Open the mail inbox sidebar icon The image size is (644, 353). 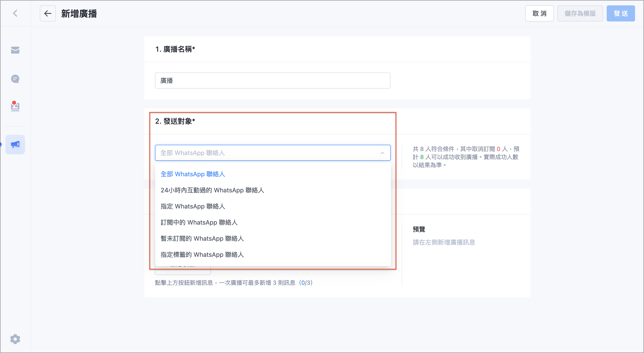[x=15, y=50]
